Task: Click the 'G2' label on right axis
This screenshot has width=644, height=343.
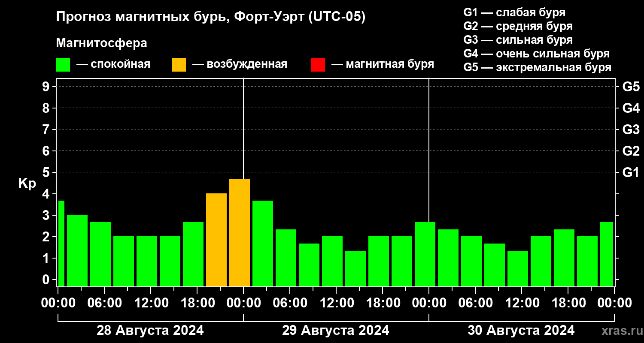Action: 631,151
